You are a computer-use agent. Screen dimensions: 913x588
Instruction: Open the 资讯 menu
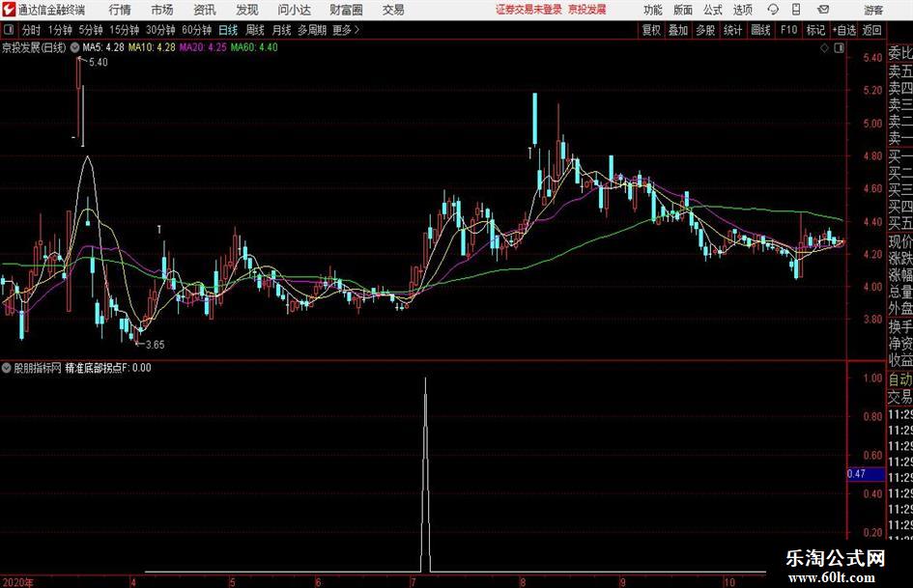point(205,10)
